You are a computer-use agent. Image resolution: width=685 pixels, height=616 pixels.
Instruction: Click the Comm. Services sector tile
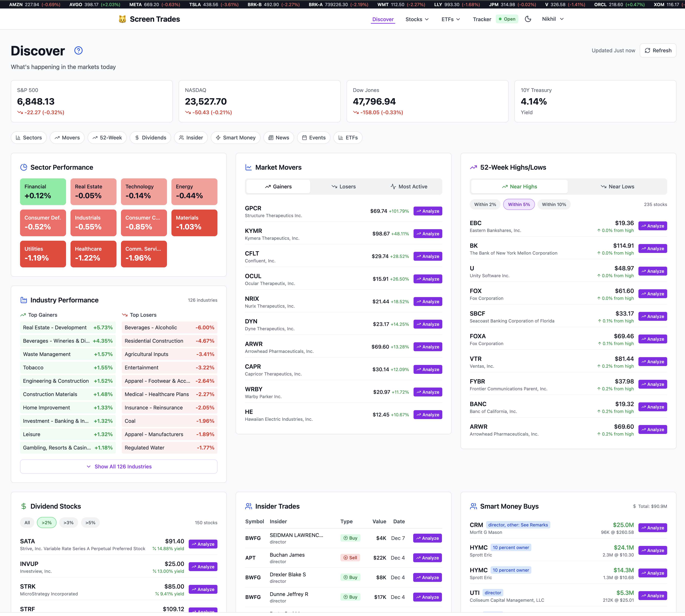(x=144, y=254)
